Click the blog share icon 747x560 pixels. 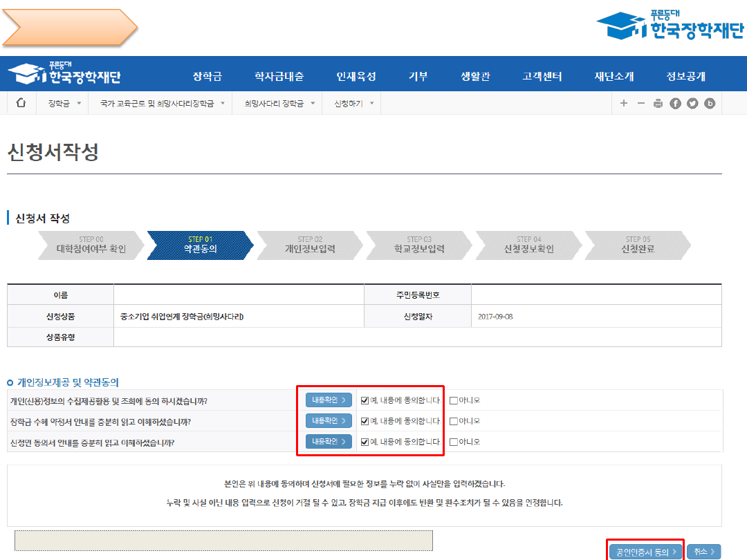click(710, 104)
